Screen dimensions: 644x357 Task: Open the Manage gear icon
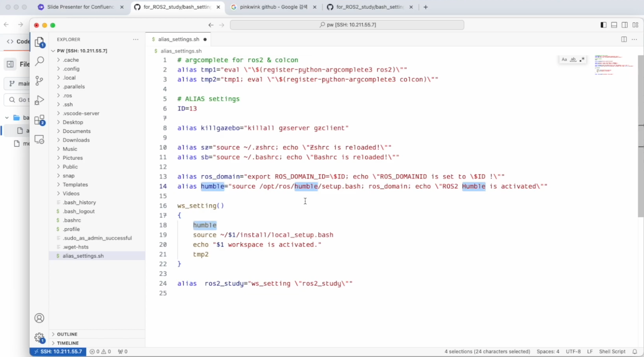[x=39, y=338]
